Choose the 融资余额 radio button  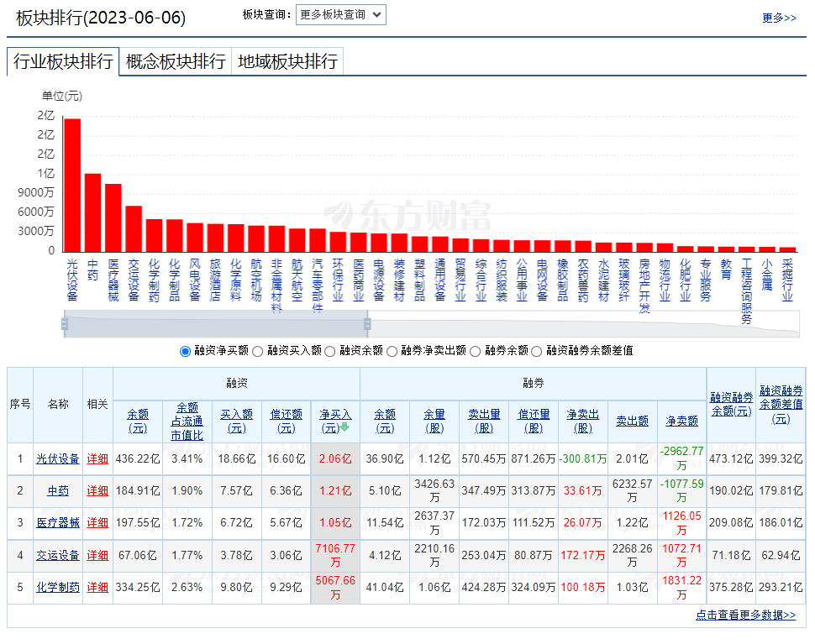click(330, 351)
